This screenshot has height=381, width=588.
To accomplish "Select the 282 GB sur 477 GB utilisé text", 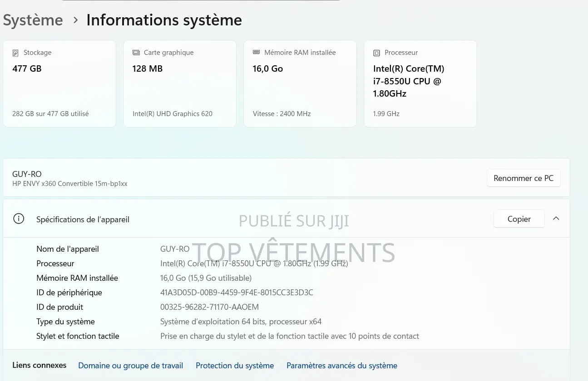I will [50, 114].
